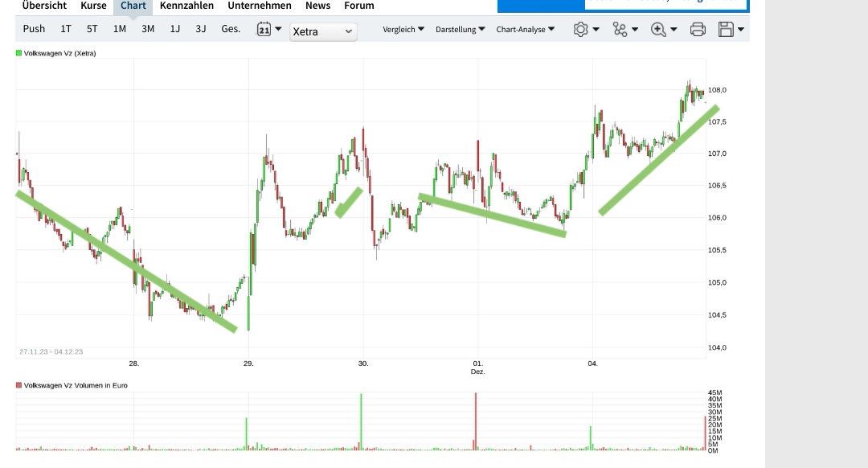Image resolution: width=868 pixels, height=468 pixels.
Task: Select the 1T time range
Action: point(66,29)
